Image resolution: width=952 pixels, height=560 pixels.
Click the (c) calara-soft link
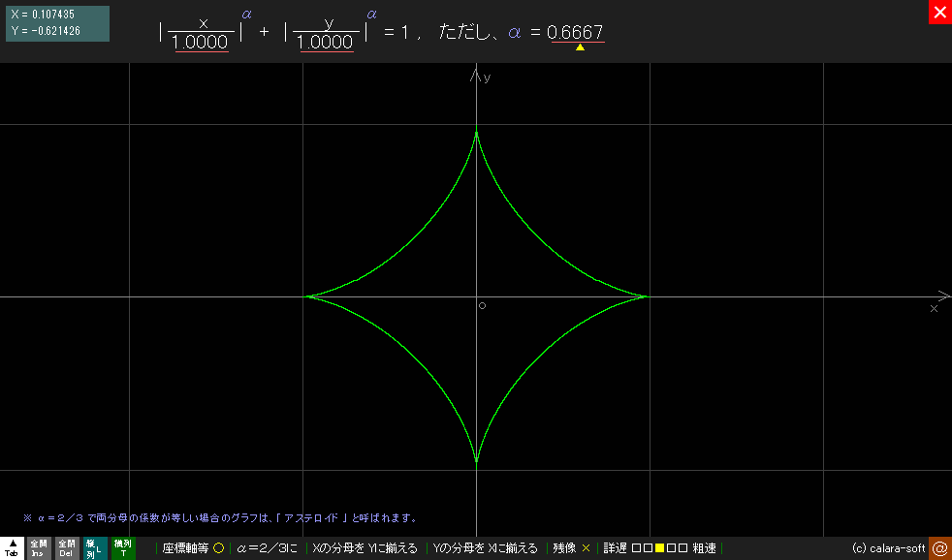point(888,548)
